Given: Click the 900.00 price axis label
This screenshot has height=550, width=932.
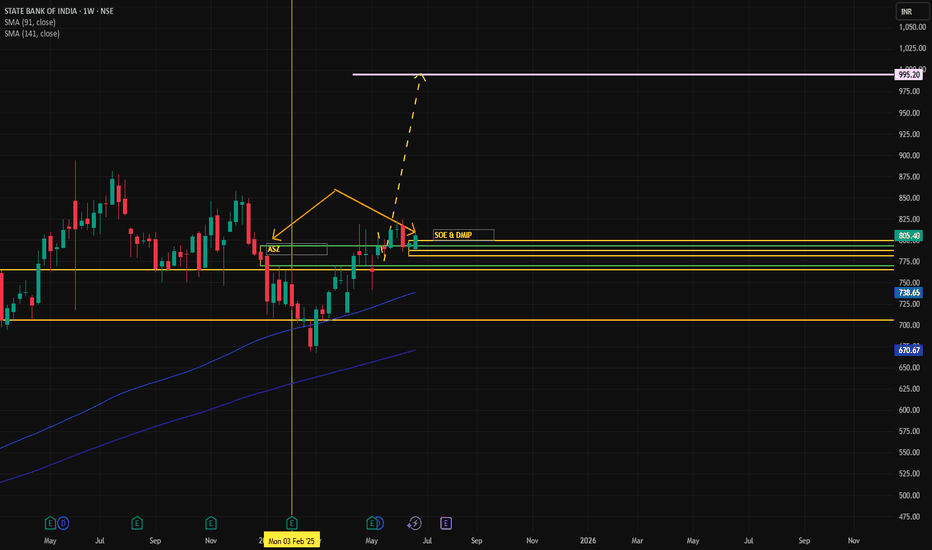Looking at the screenshot, I should coord(909,156).
